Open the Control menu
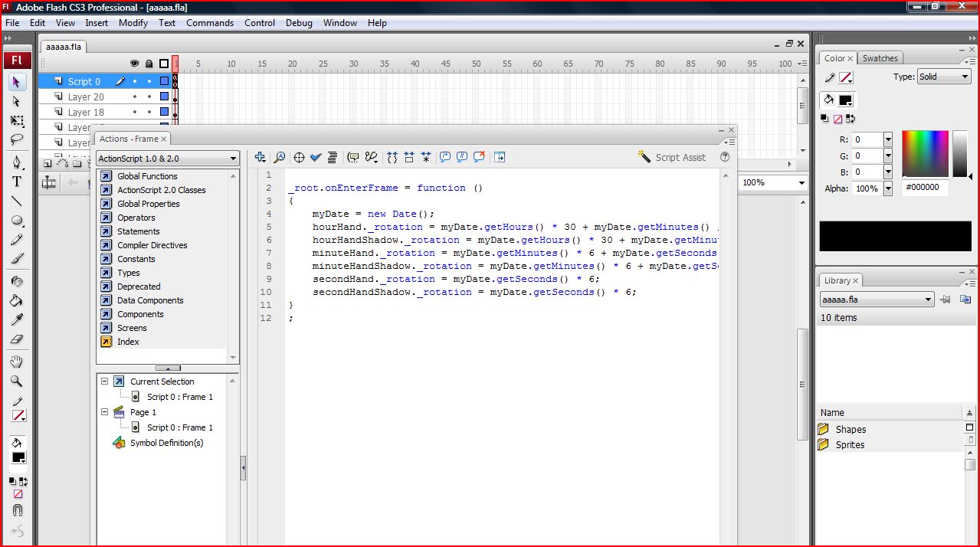980x547 pixels. click(260, 23)
